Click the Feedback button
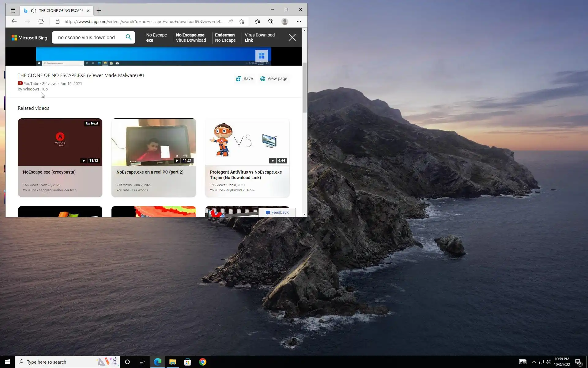This screenshot has width=588, height=368. pyautogui.click(x=277, y=213)
